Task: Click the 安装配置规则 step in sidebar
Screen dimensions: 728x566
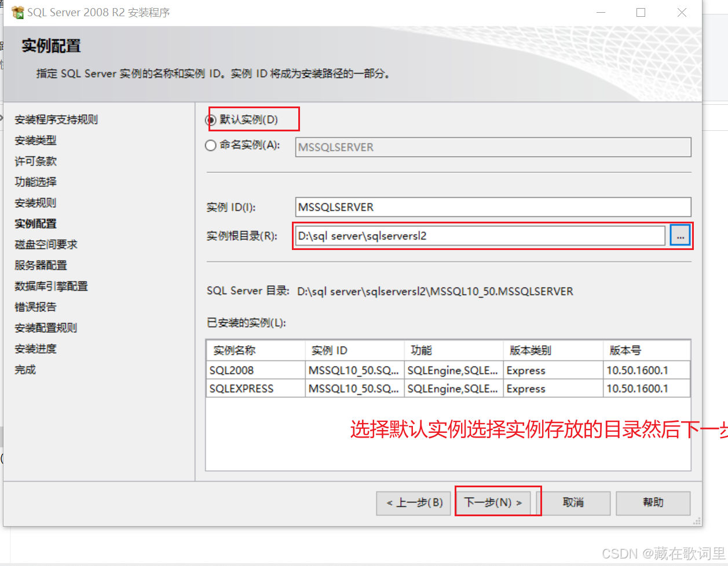Action: [46, 328]
